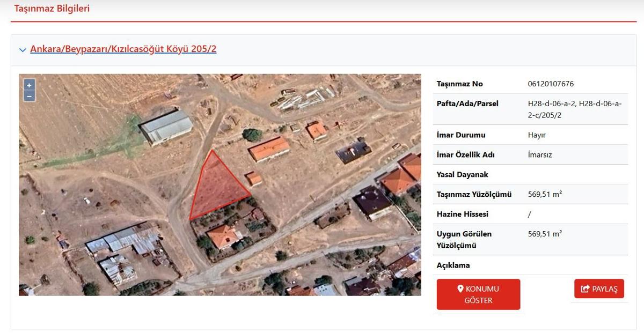
Task: Zoom out the map with minus icon
Action: click(x=29, y=96)
